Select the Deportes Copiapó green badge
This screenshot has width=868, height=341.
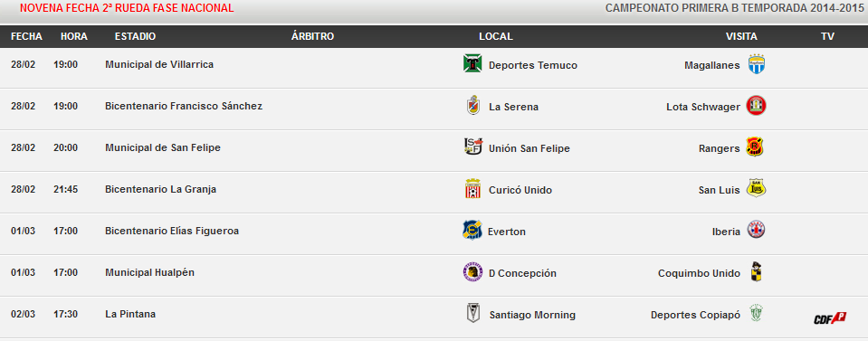point(756,313)
